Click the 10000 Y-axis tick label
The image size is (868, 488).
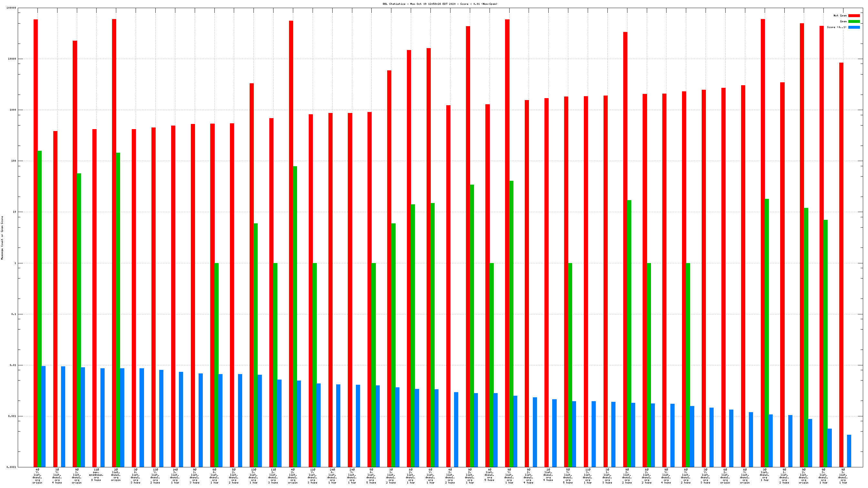pos(12,59)
